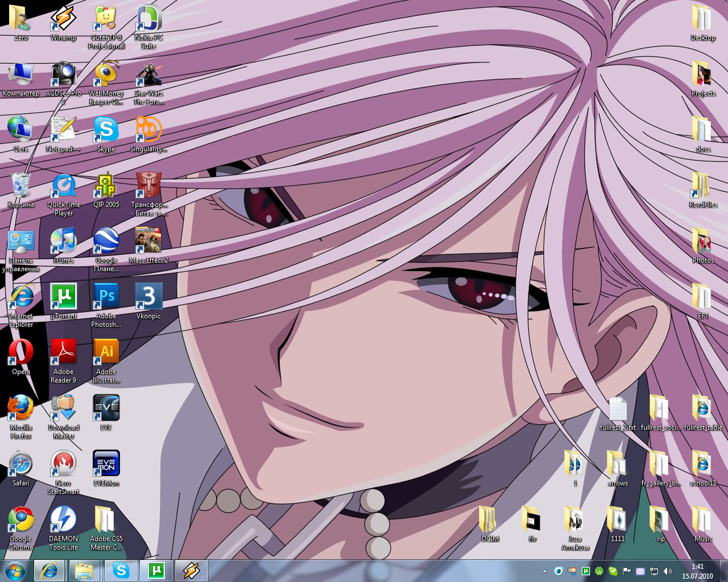
Task: Select the QuickTime Player icon
Action: 63,194
